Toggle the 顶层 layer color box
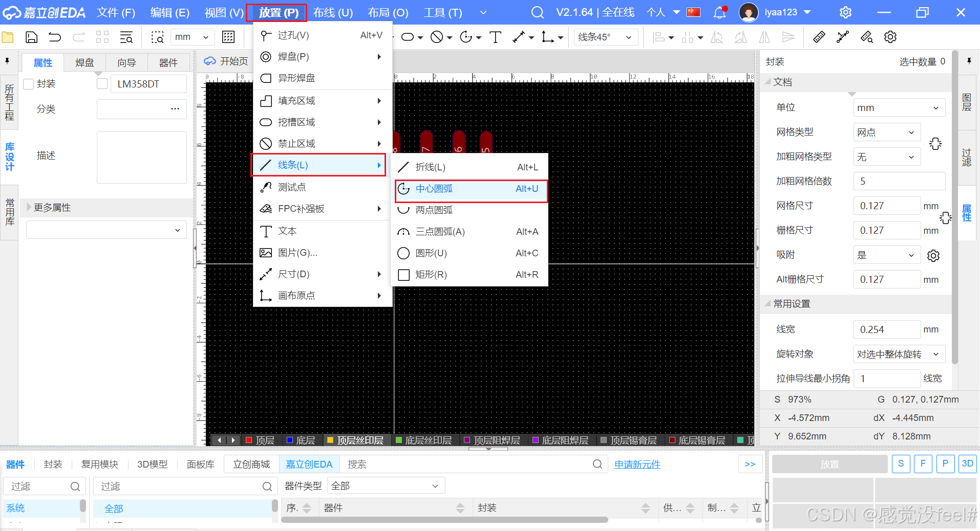This screenshot has height=531, width=980. pyautogui.click(x=249, y=440)
